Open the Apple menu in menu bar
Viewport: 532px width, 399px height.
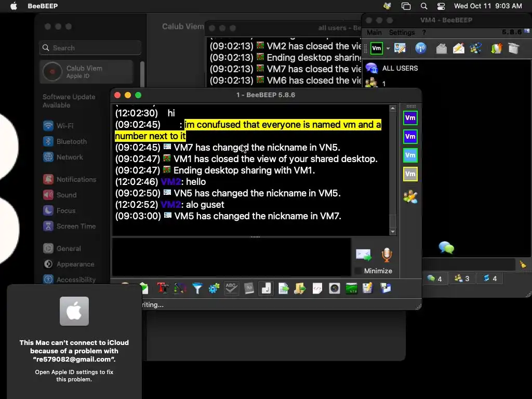click(14, 6)
